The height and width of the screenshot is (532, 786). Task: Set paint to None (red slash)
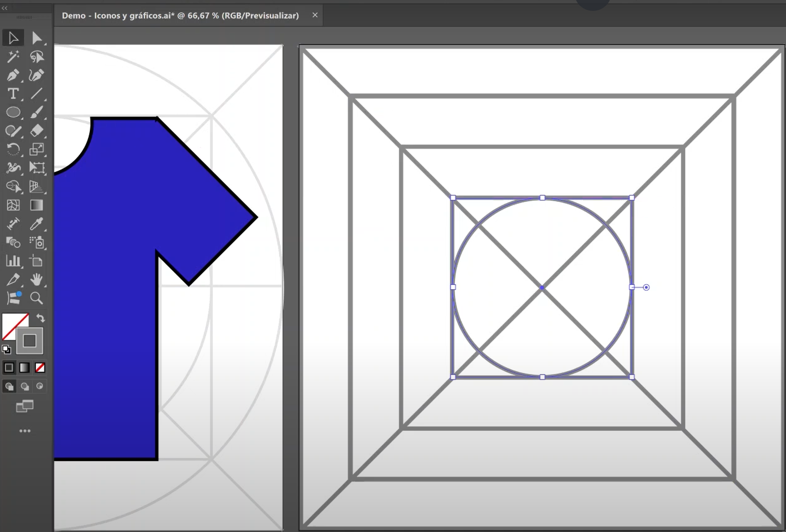coord(40,367)
